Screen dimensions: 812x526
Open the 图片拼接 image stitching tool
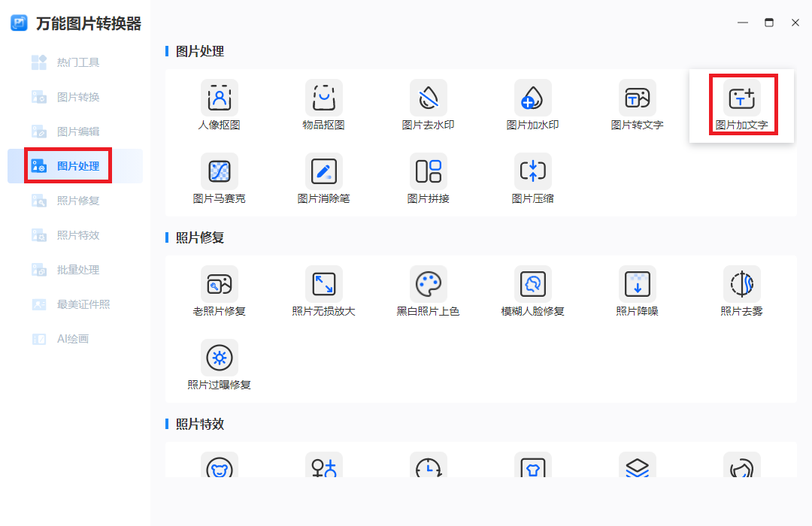click(x=429, y=179)
